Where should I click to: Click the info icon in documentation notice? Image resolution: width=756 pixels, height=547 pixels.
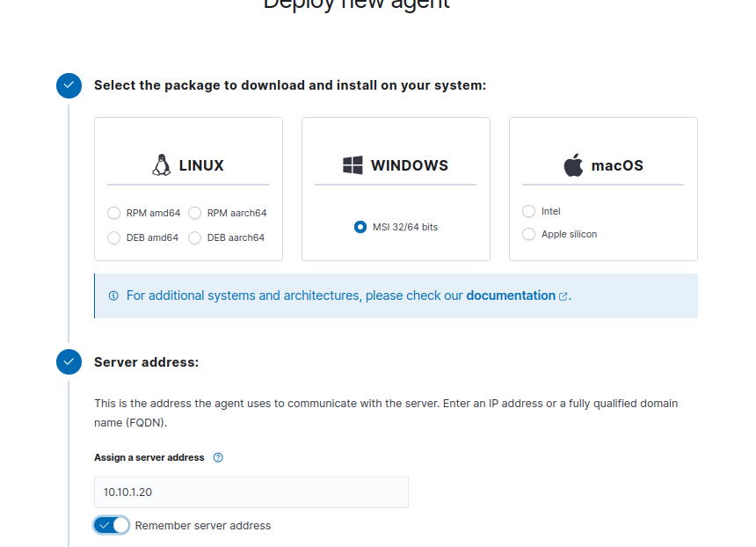pyautogui.click(x=113, y=296)
